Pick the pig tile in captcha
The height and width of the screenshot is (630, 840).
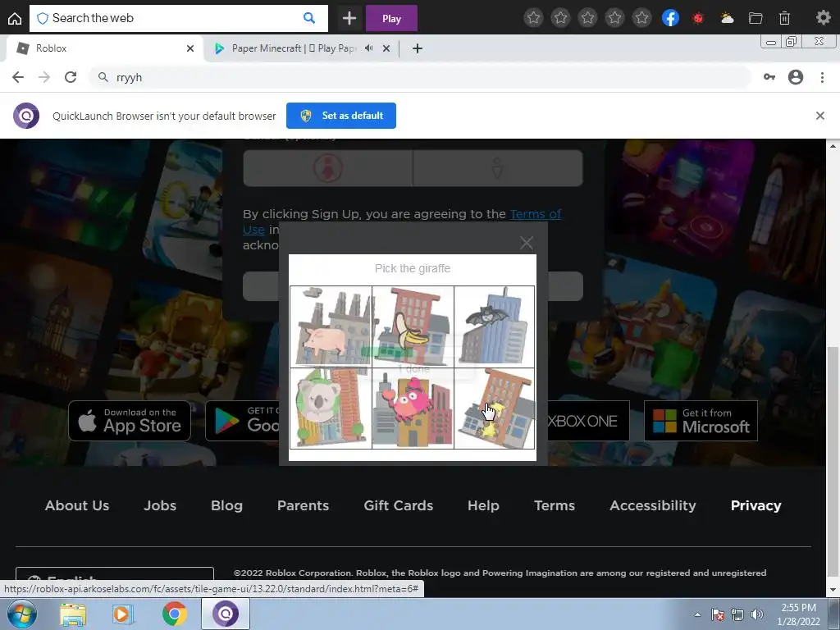pos(331,326)
